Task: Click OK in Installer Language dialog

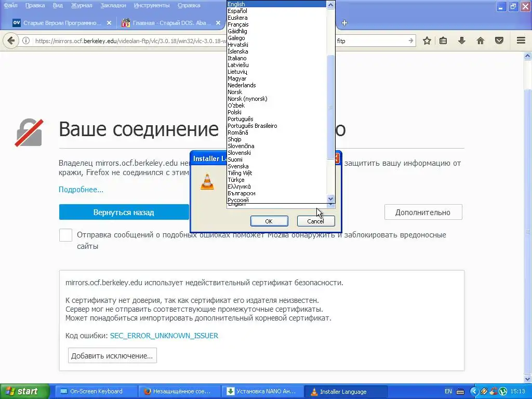Action: (x=269, y=221)
